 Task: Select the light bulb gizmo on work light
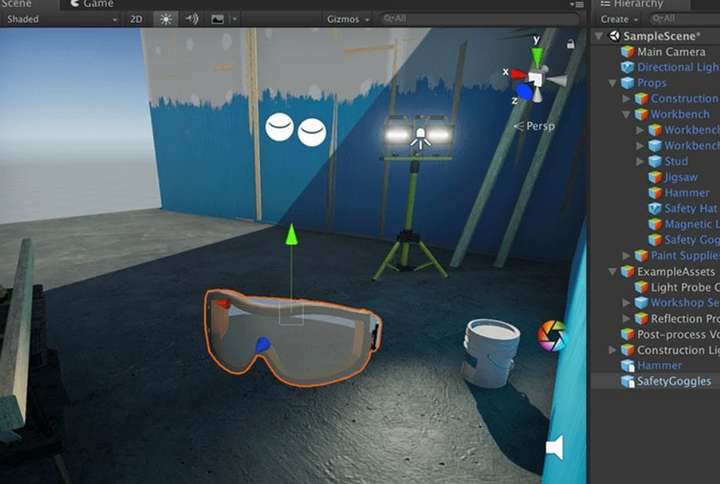[420, 139]
